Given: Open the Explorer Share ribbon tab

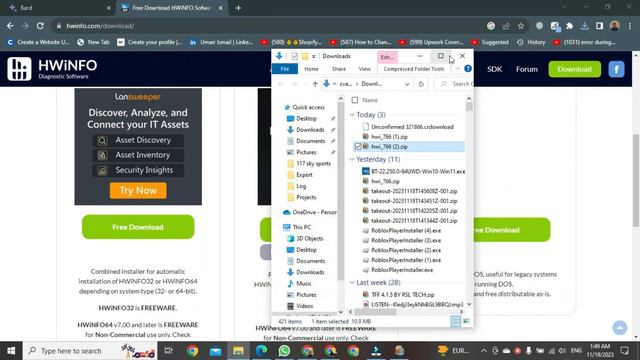Looking at the screenshot, I should click(339, 69).
